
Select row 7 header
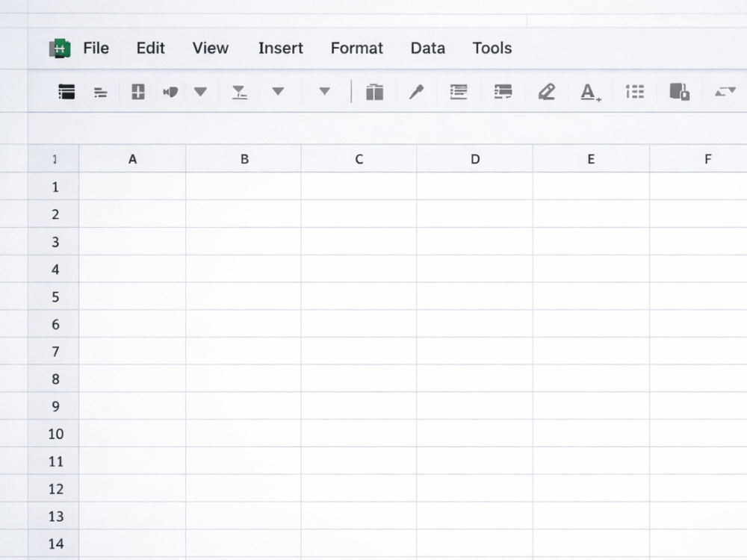53,352
